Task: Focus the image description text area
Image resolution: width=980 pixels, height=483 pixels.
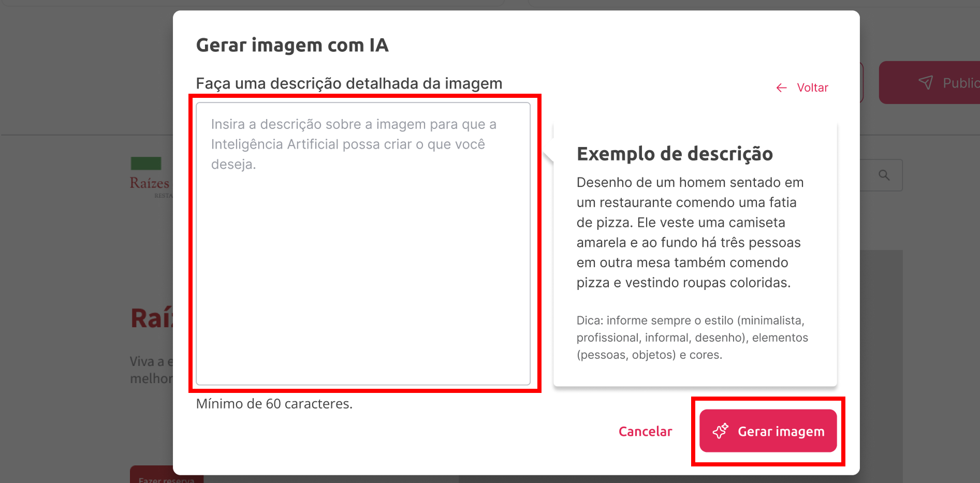Action: (363, 243)
